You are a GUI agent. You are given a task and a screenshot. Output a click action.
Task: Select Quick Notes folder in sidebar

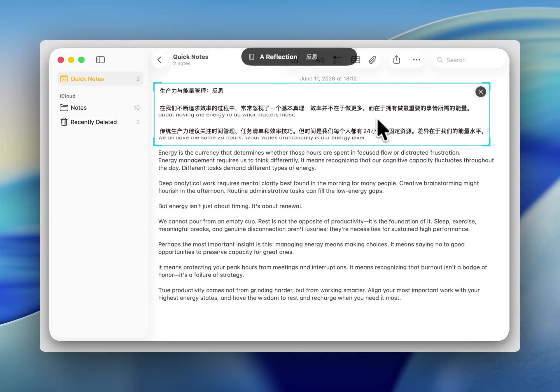tap(100, 79)
